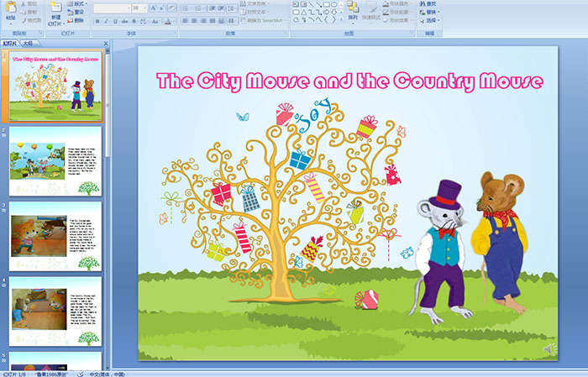This screenshot has height=377, width=588.
Task: Toggle underline text formatting
Action: [119, 21]
